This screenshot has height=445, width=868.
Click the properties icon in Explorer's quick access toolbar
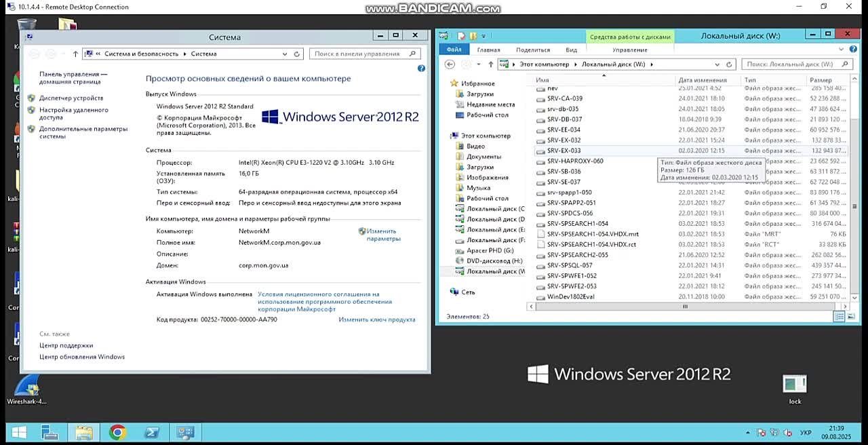pyautogui.click(x=461, y=36)
